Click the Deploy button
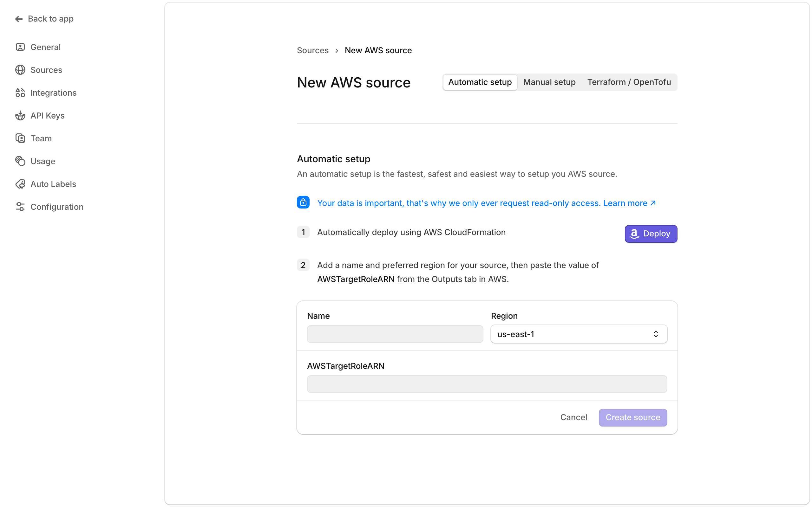The width and height of the screenshot is (812, 507). click(x=650, y=234)
